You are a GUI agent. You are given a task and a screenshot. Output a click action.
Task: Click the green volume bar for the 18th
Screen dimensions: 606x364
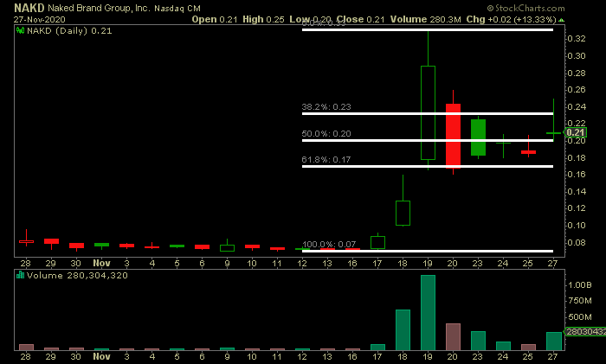coord(403,330)
